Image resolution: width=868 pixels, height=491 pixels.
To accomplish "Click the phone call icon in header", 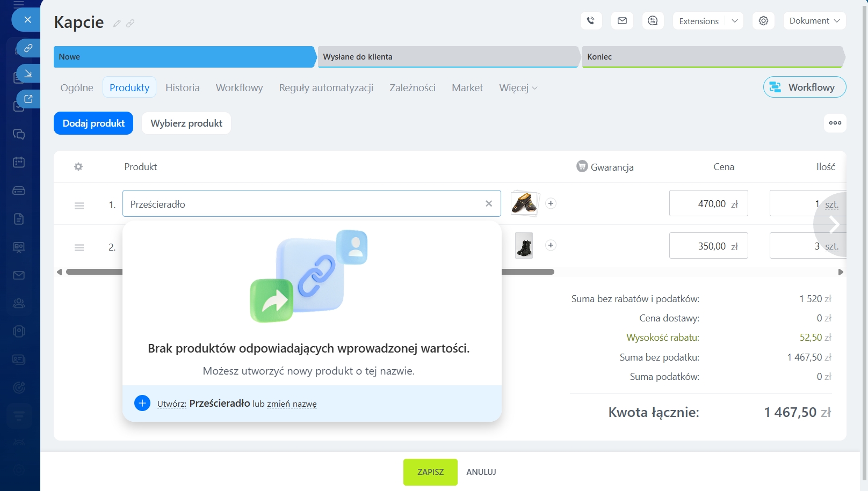I will pos(591,21).
